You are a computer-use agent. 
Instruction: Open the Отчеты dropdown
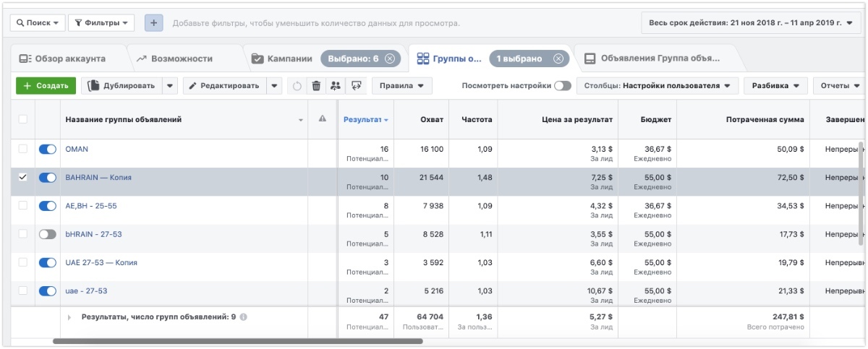point(839,86)
